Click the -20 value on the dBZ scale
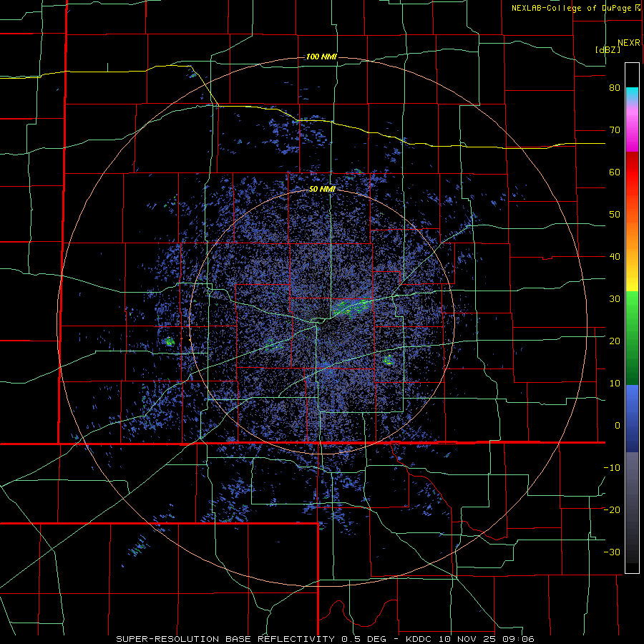 click(612, 510)
